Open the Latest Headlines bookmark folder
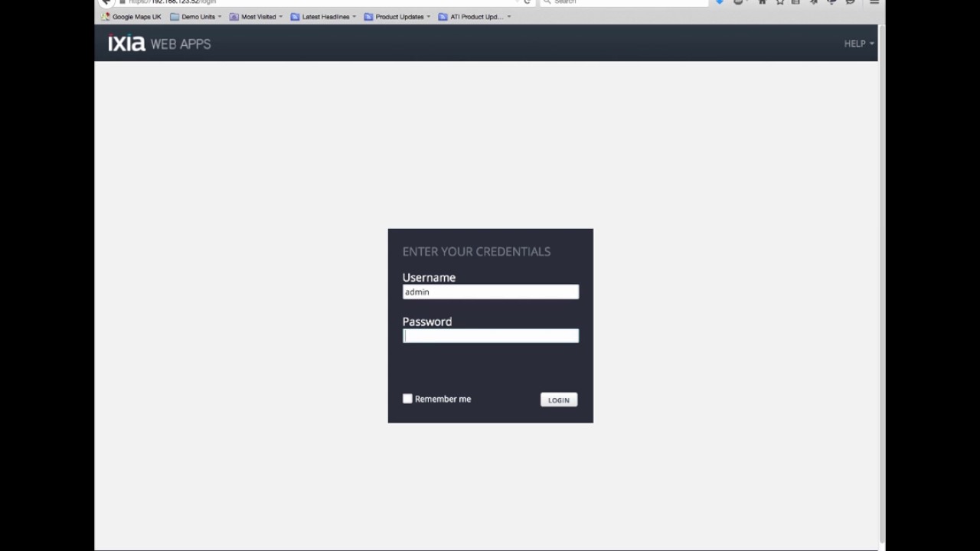The height and width of the screenshot is (551, 980). tap(323, 17)
